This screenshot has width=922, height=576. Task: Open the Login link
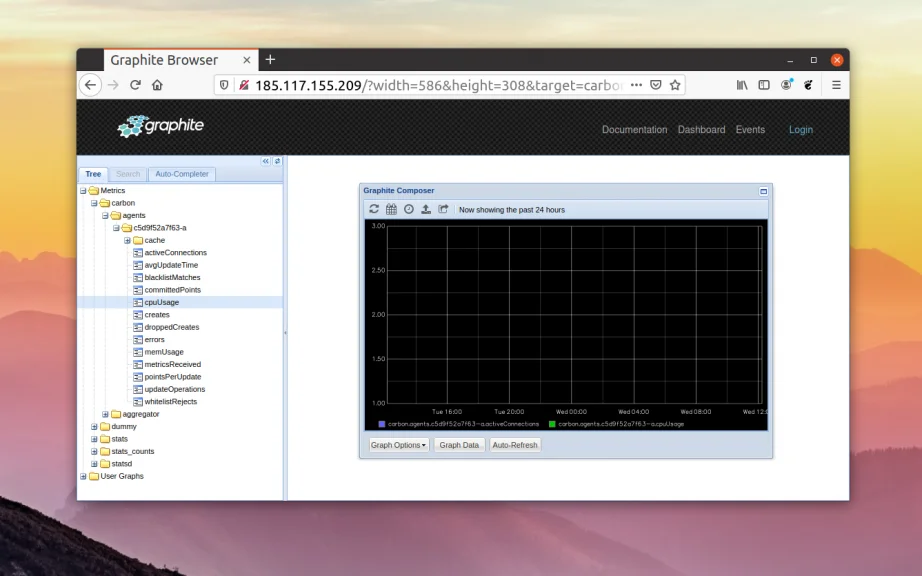point(800,130)
